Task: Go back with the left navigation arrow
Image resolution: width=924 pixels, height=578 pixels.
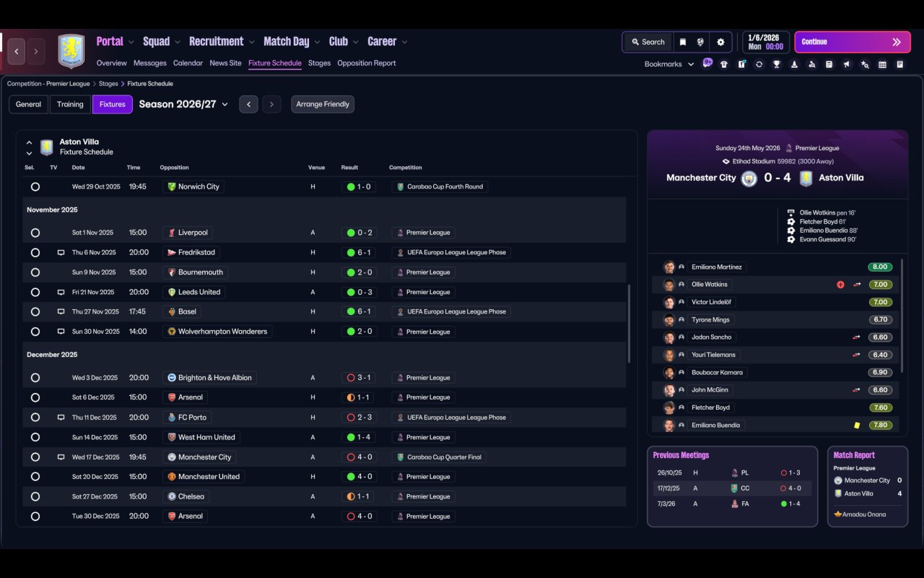Action: tap(17, 51)
